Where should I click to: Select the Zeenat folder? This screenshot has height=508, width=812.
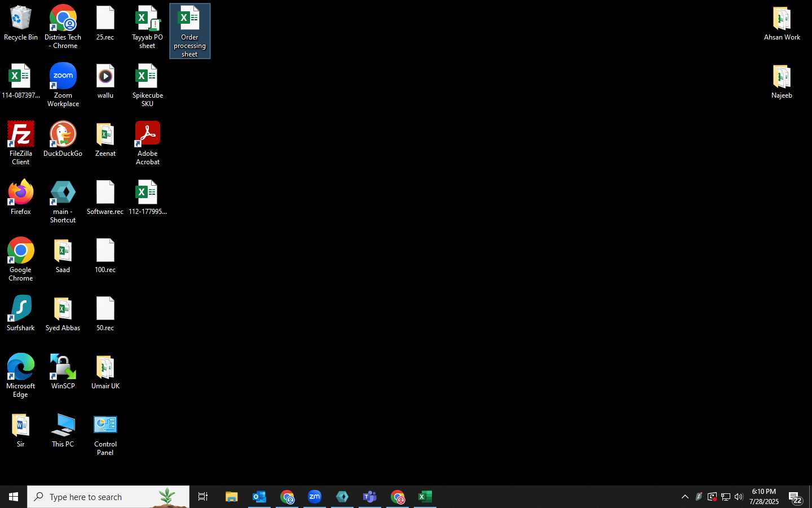105,139
